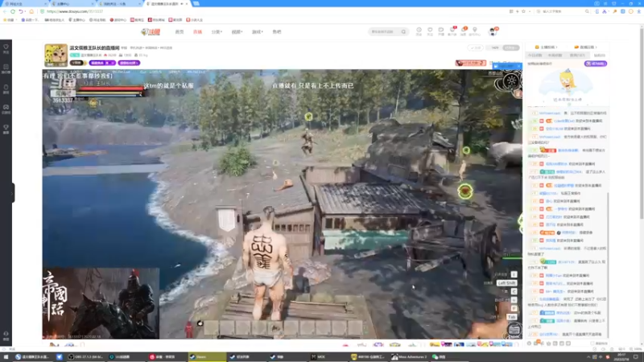Click the browser's right-side search input

563,11
